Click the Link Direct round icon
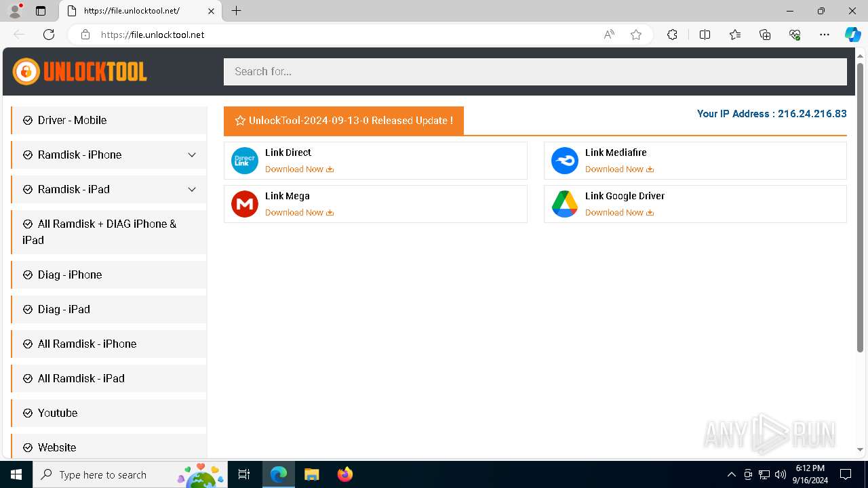The height and width of the screenshot is (488, 868). 245,161
